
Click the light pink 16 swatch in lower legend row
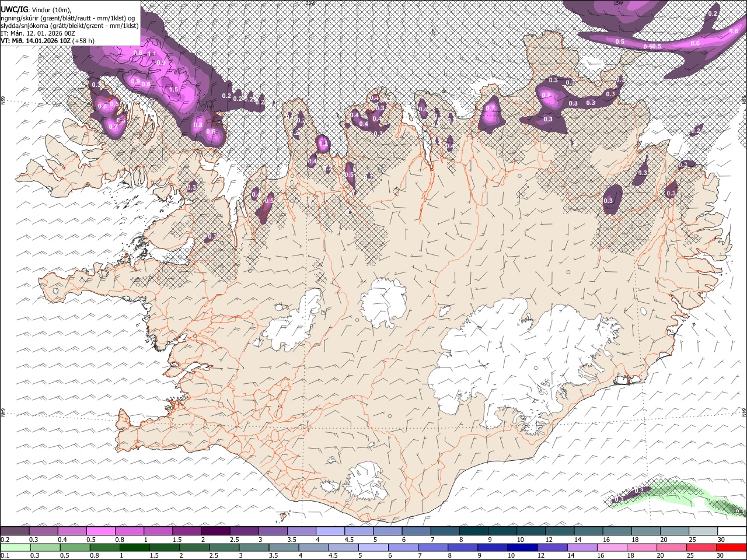pyautogui.click(x=612, y=548)
